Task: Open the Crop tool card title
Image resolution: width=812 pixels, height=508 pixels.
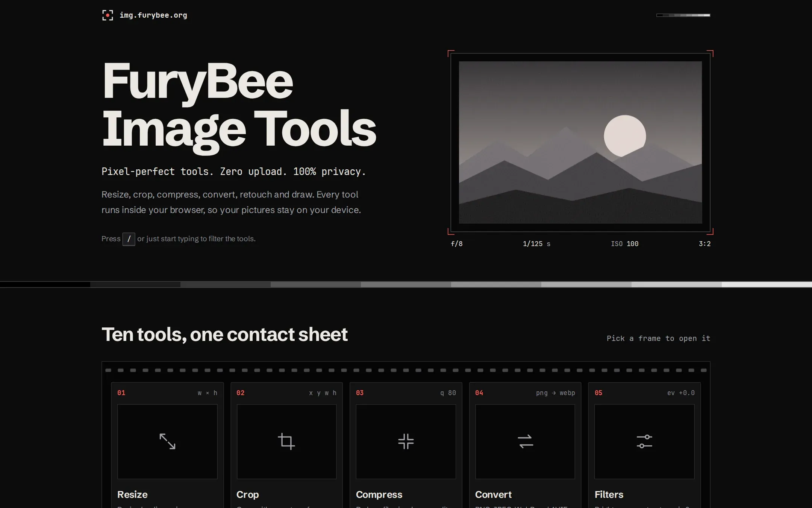Action: tap(247, 494)
